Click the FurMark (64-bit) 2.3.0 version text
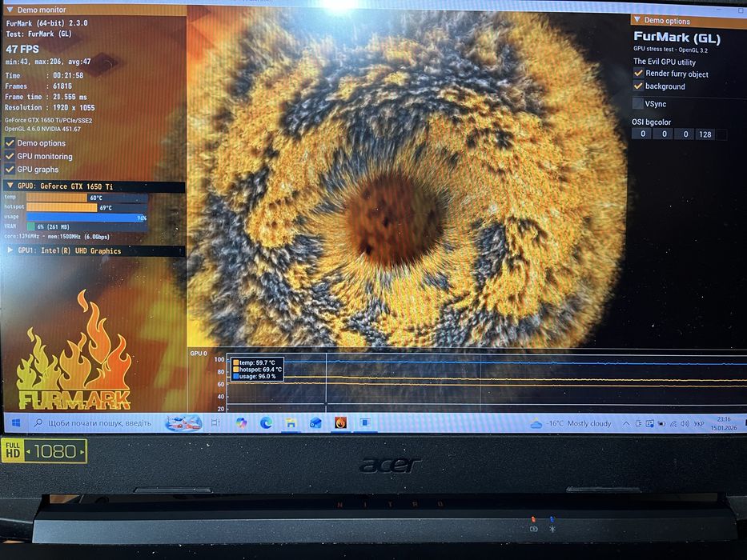The height and width of the screenshot is (560, 747). click(x=46, y=23)
